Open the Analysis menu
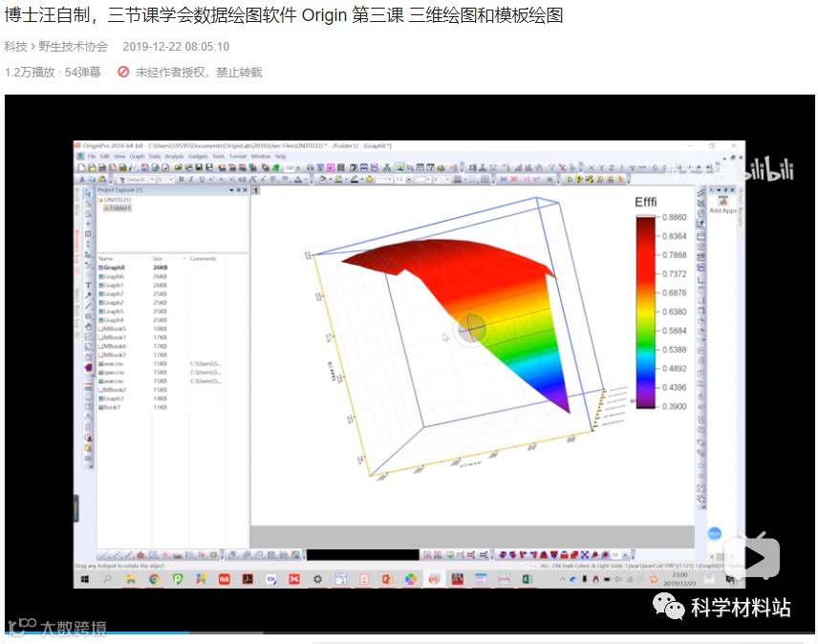Viewport: 818px width, 644px height. click(x=174, y=157)
